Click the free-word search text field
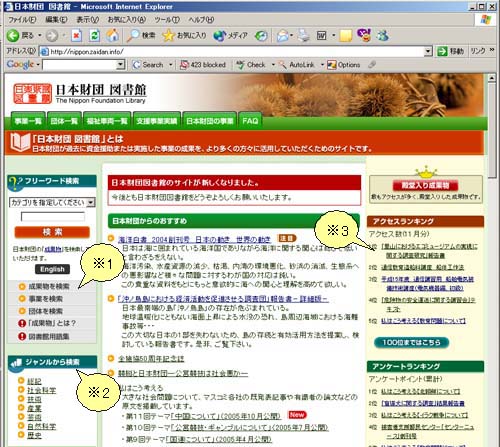Viewport: 500px width, 447px height. (x=53, y=217)
